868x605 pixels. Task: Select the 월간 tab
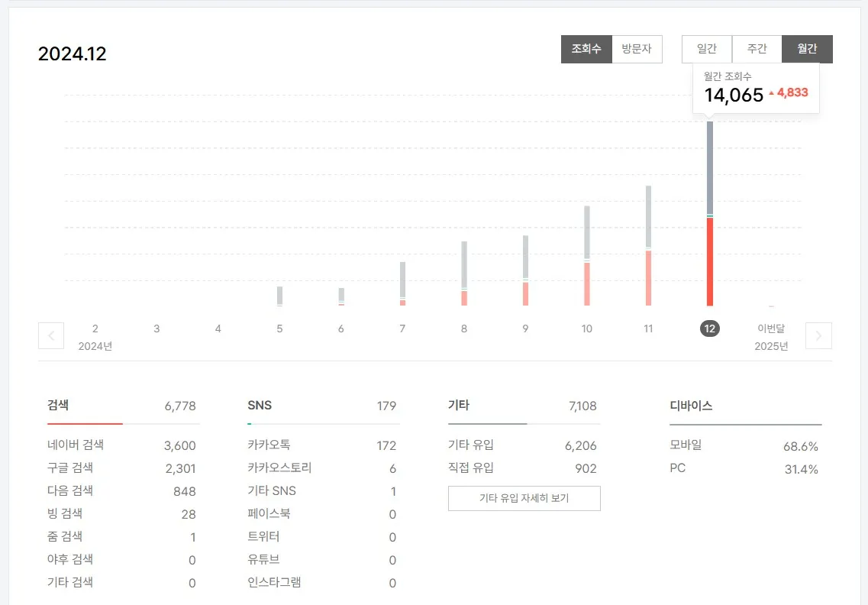tap(807, 48)
